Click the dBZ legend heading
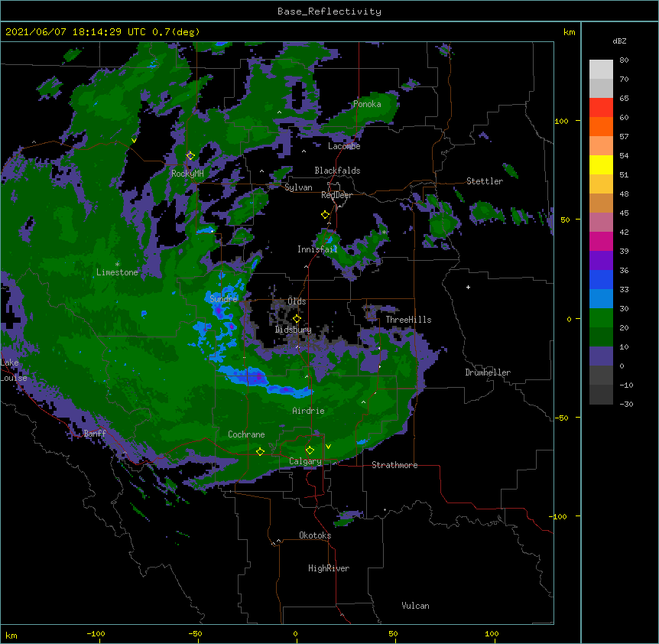The height and width of the screenshot is (644, 659). (619, 41)
